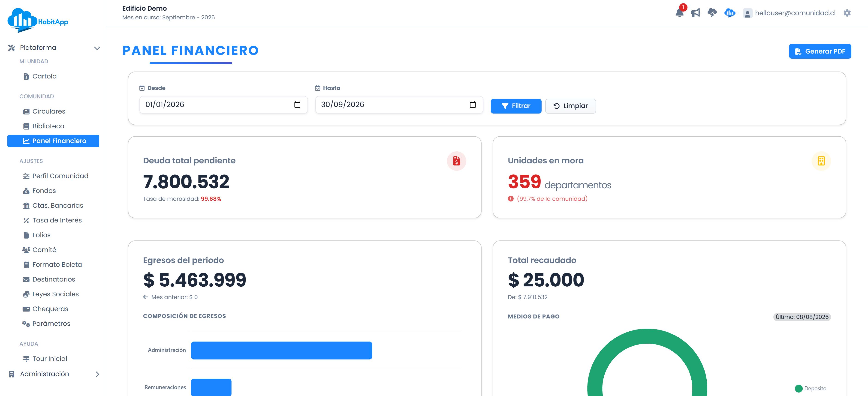
Task: Click the Egresos amount $ 5.463.999
Action: [x=195, y=280]
